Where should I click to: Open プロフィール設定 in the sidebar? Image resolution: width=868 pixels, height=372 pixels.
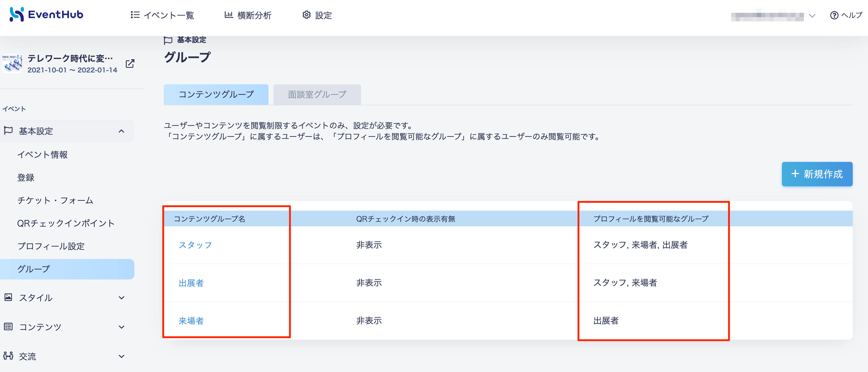(x=51, y=246)
